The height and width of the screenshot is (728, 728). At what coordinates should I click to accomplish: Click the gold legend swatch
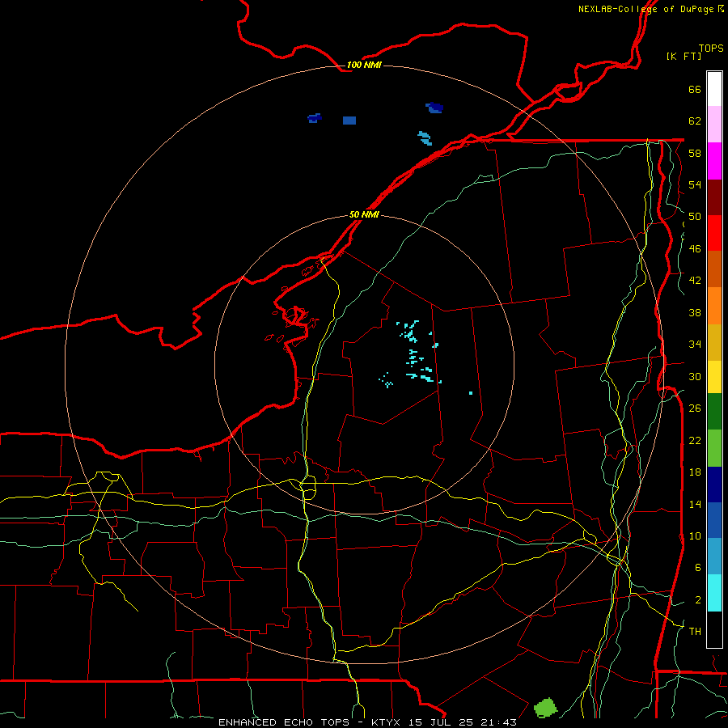[x=714, y=342]
